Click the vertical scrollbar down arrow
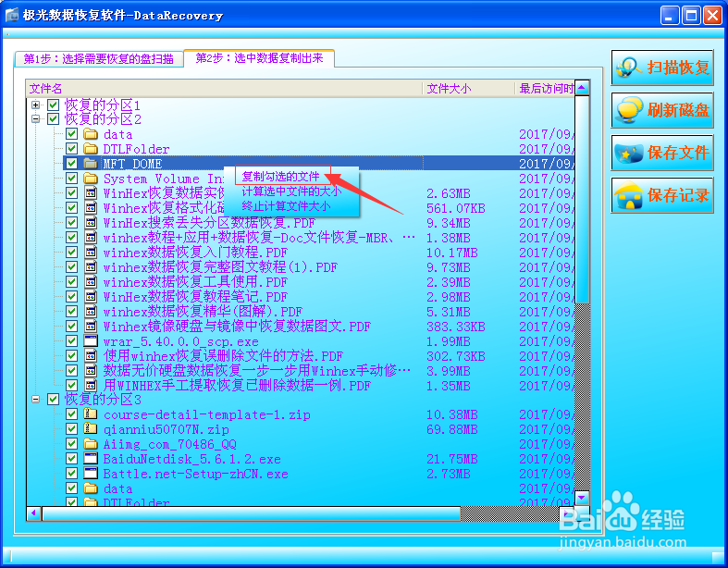Image resolution: width=728 pixels, height=568 pixels. pos(582,498)
